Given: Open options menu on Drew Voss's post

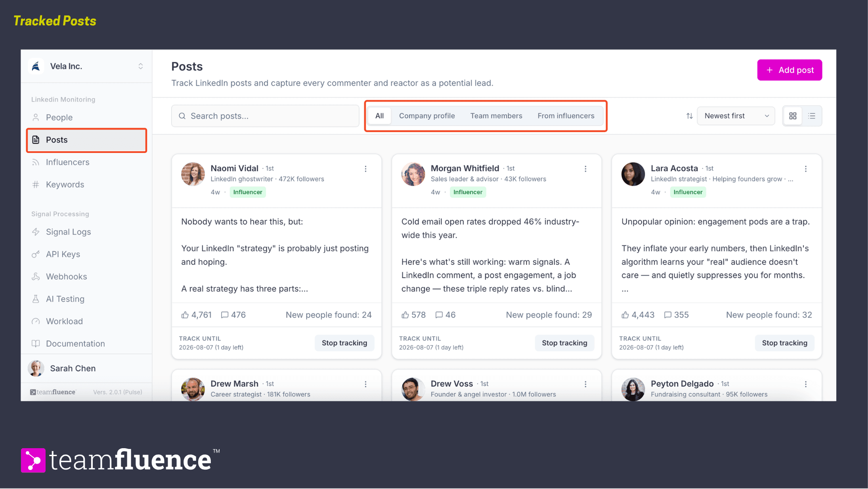Looking at the screenshot, I should [x=585, y=384].
